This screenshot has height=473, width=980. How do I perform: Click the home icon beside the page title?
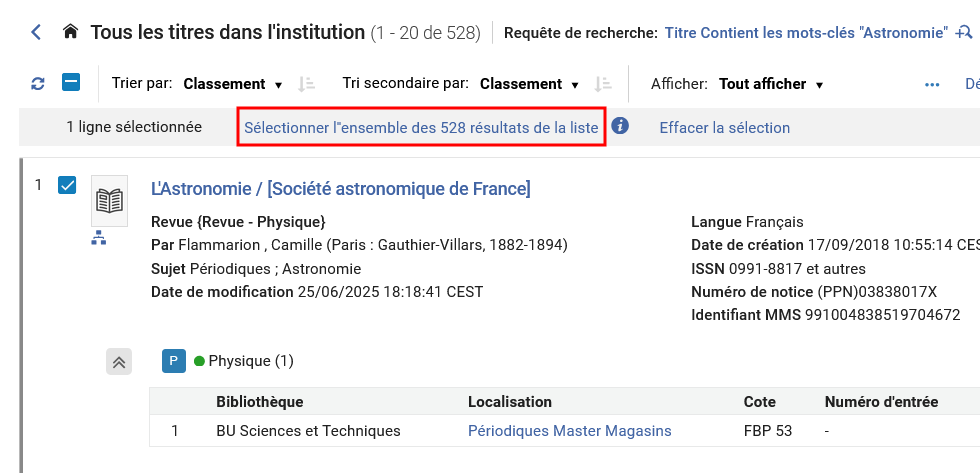(x=70, y=33)
